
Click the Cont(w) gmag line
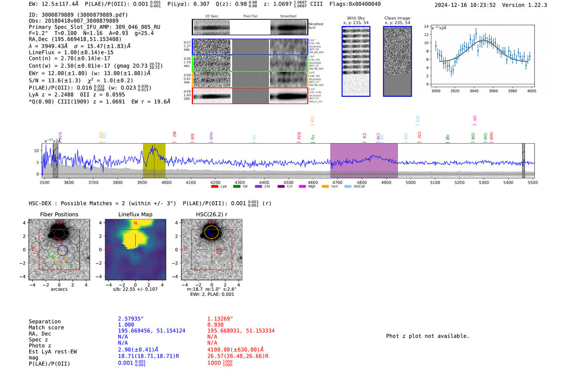pyautogui.click(x=95, y=66)
